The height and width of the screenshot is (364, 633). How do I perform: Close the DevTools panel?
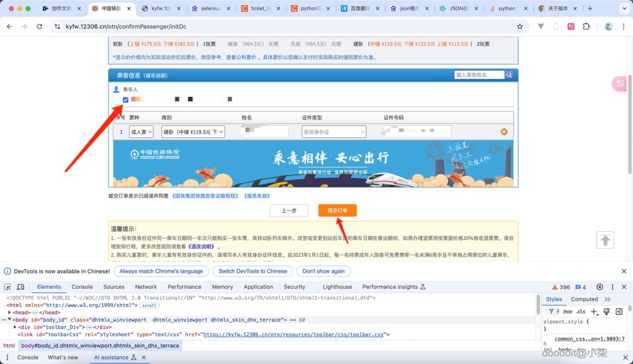point(624,287)
